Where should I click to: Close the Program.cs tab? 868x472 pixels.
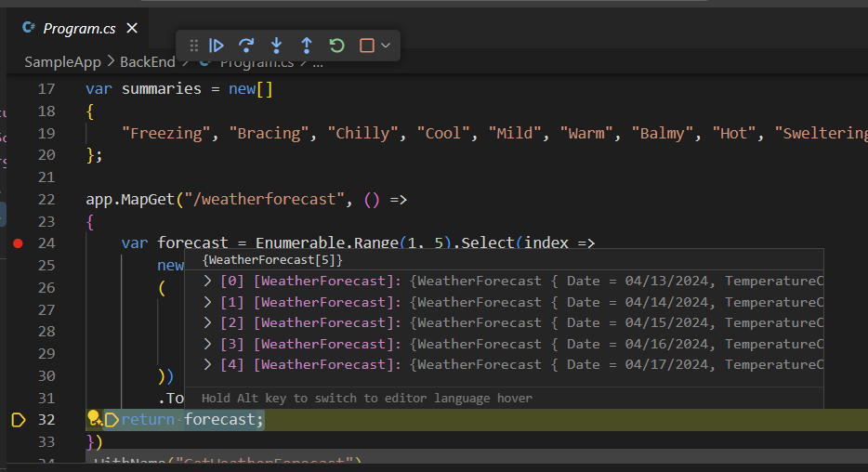coord(132,29)
